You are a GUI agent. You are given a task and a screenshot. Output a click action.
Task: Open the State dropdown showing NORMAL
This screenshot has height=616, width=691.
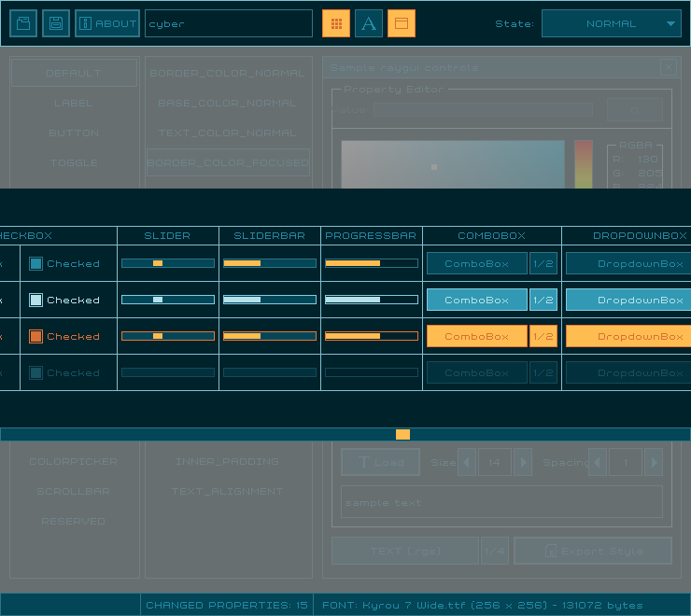pos(611,23)
